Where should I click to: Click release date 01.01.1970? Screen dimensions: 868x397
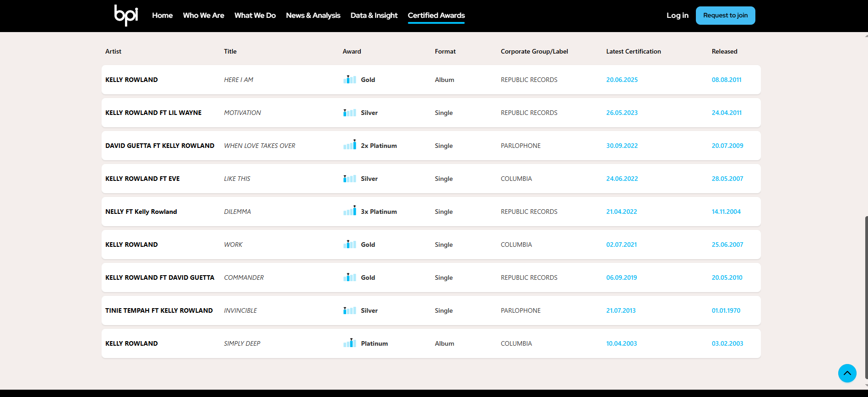[x=726, y=310]
